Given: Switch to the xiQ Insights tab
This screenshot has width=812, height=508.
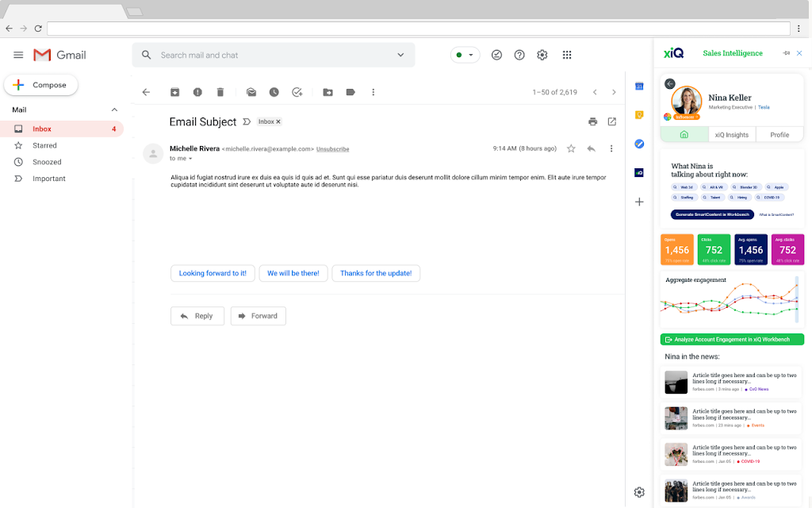Looking at the screenshot, I should click(732, 135).
